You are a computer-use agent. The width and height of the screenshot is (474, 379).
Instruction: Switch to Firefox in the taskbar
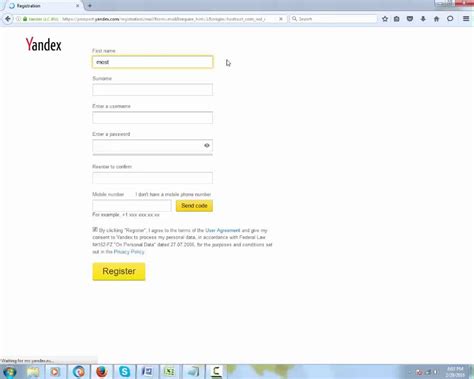(102, 372)
